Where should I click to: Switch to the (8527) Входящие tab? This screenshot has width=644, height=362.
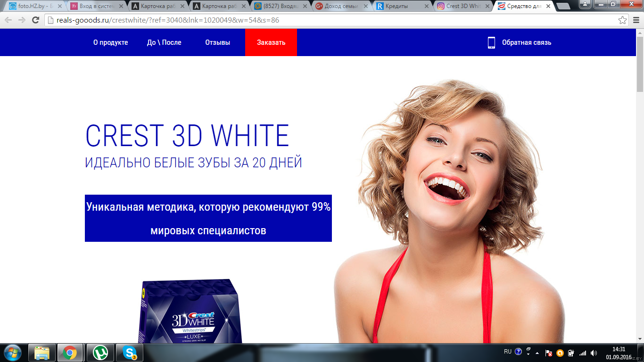tap(279, 6)
